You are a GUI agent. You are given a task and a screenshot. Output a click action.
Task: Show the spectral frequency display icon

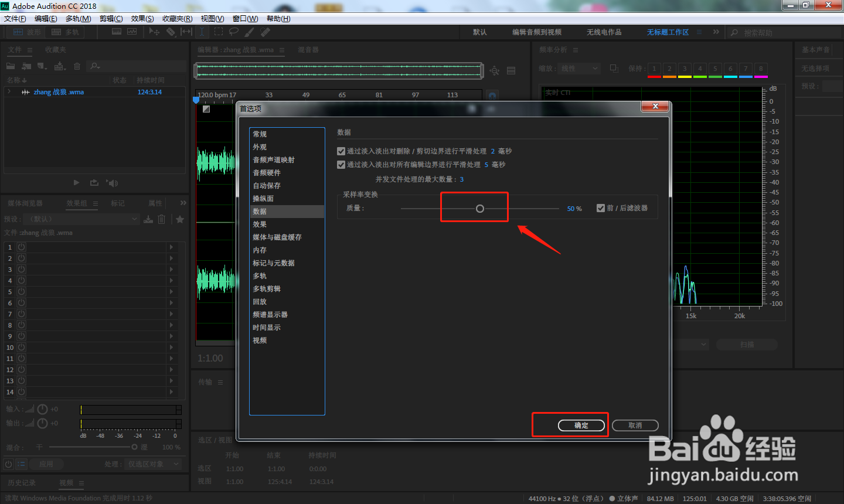(117, 32)
